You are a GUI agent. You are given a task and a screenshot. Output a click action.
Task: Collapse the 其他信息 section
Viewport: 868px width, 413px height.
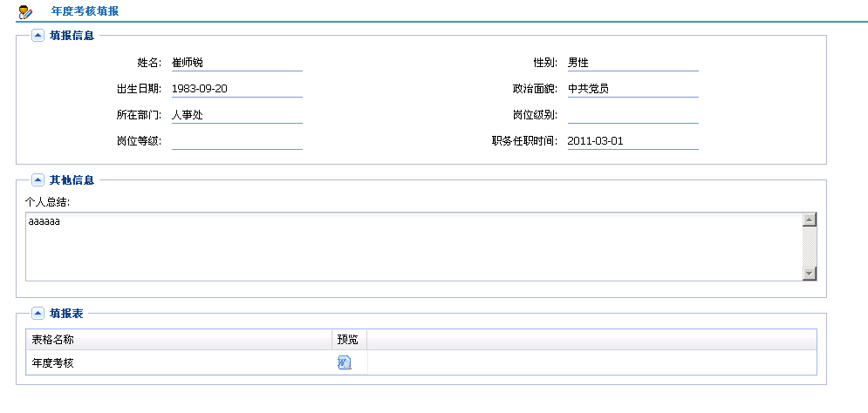[x=38, y=179]
